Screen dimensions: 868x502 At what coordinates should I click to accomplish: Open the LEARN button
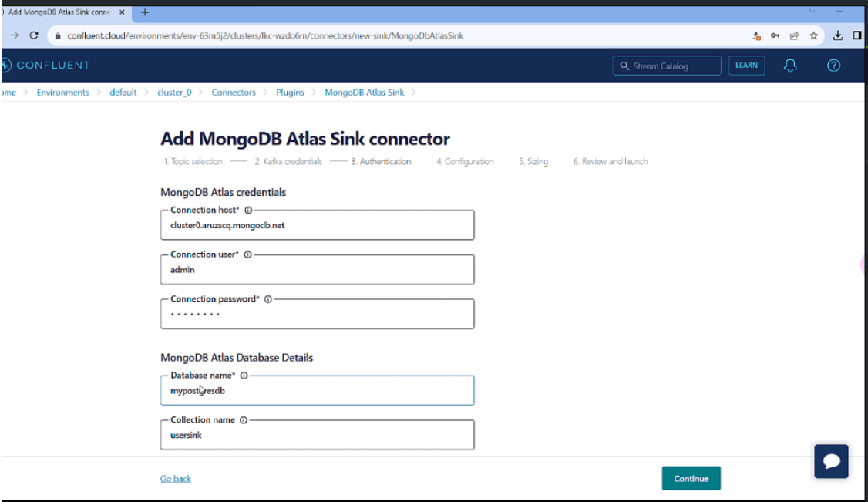tap(746, 66)
